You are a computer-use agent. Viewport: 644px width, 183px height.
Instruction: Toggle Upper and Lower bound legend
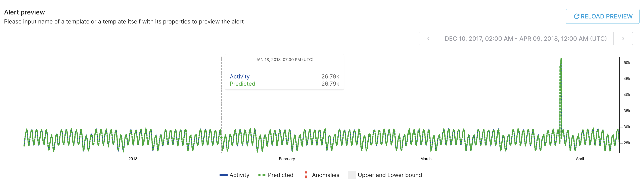point(385,175)
